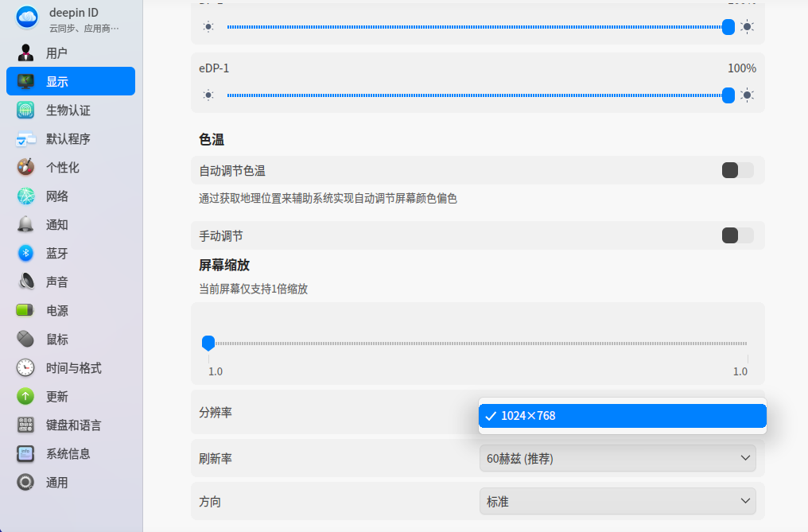Switch to 声音 settings
The image size is (808, 532).
[71, 282]
